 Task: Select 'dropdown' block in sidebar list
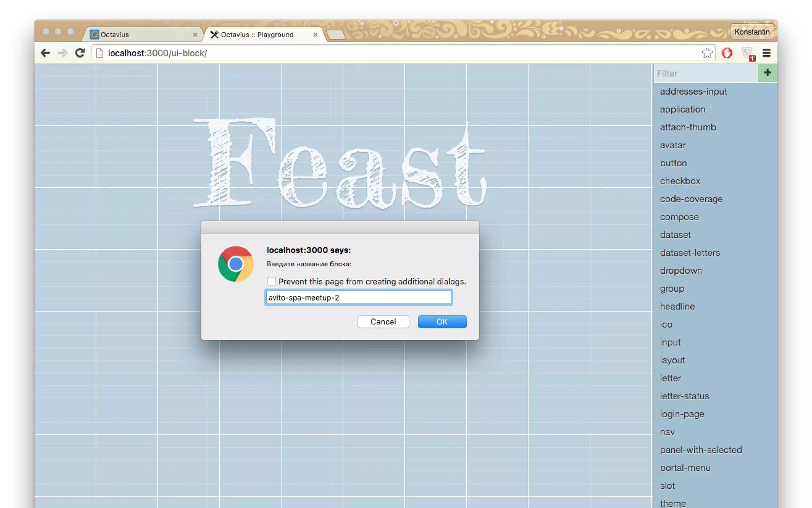(x=681, y=271)
